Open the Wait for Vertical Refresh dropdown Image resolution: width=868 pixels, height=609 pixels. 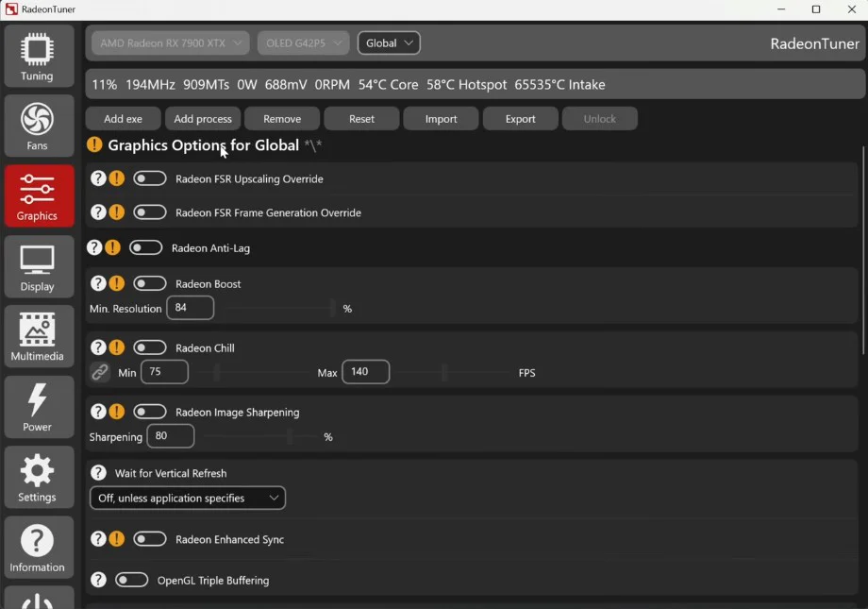[x=187, y=498]
